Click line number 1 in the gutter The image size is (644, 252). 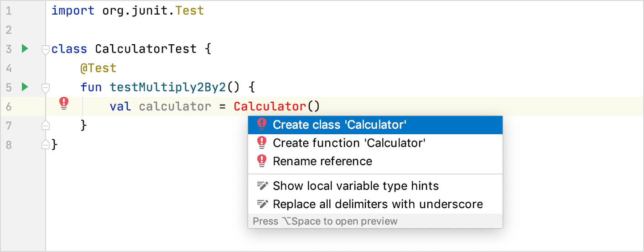tap(9, 10)
